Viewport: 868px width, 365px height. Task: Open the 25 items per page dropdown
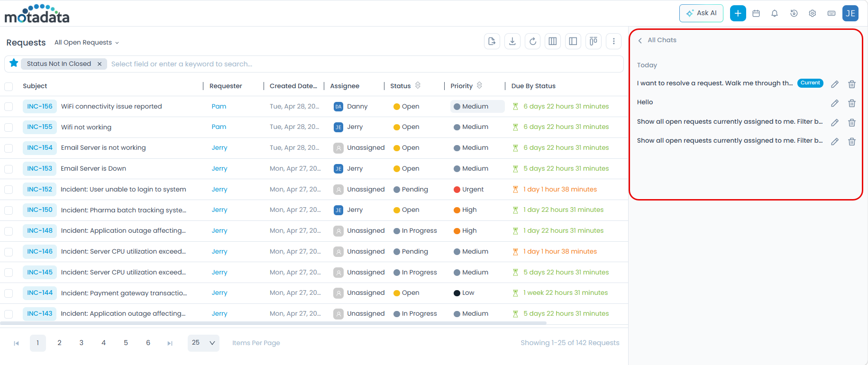click(x=203, y=343)
